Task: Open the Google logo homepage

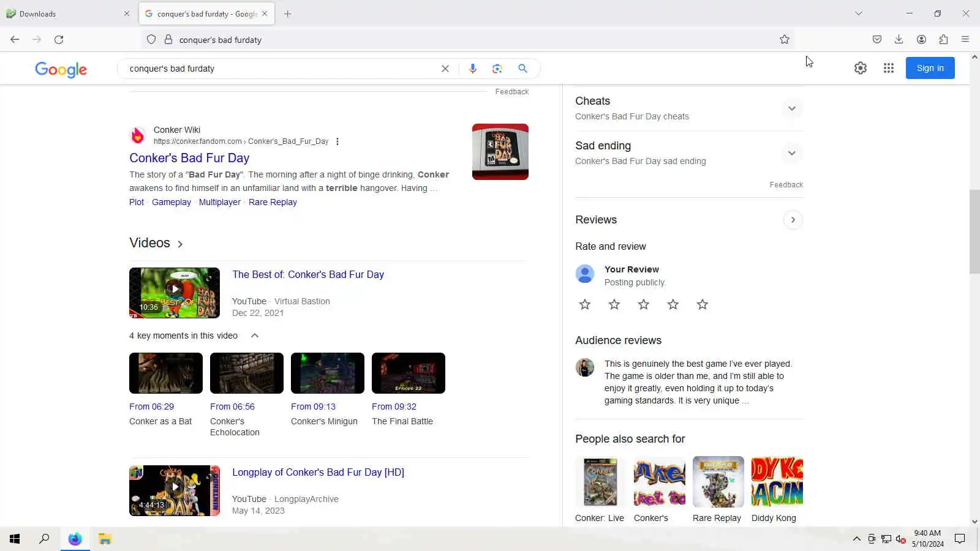Action: [61, 70]
